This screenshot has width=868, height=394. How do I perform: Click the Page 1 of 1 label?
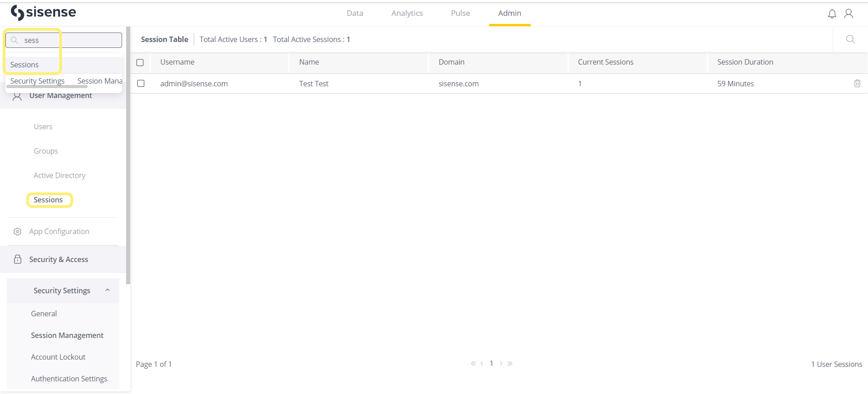coord(154,364)
